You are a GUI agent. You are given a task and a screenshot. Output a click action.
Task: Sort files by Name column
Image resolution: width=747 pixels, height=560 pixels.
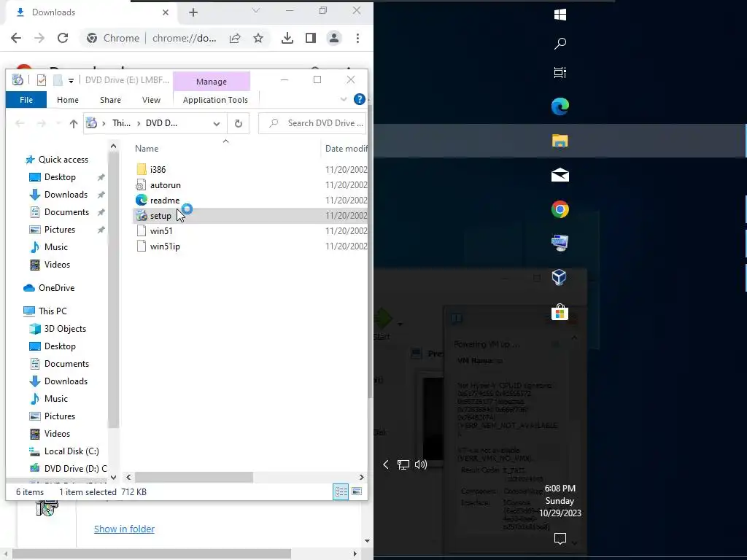point(147,149)
